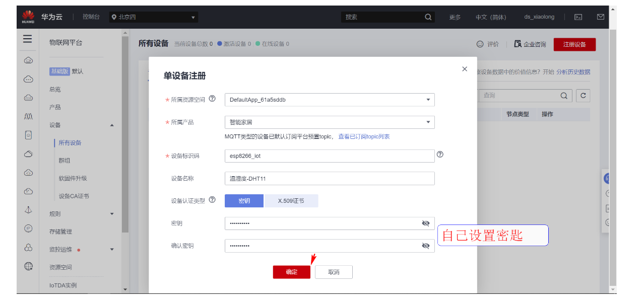Click the 设备名称 input field
The image size is (644, 305).
coord(330,178)
